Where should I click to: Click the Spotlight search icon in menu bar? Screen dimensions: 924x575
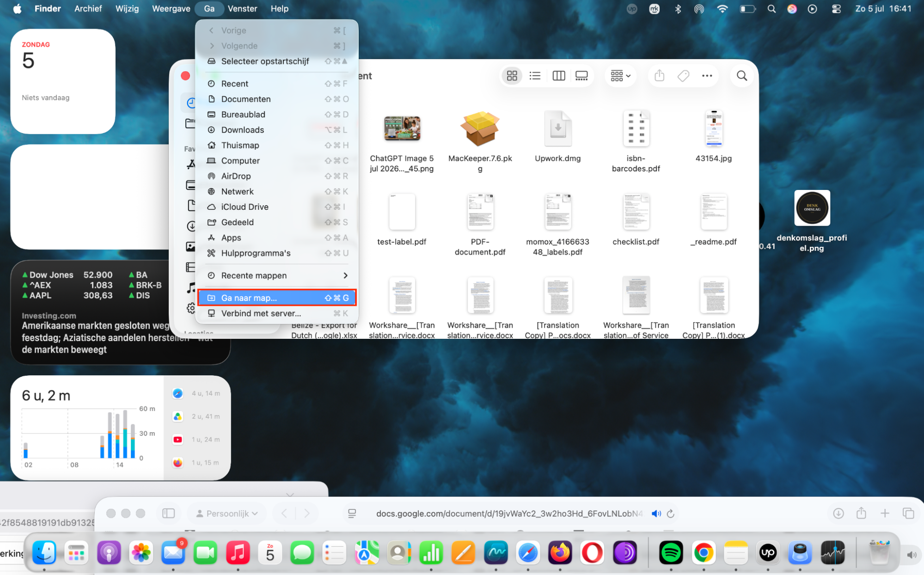771,9
